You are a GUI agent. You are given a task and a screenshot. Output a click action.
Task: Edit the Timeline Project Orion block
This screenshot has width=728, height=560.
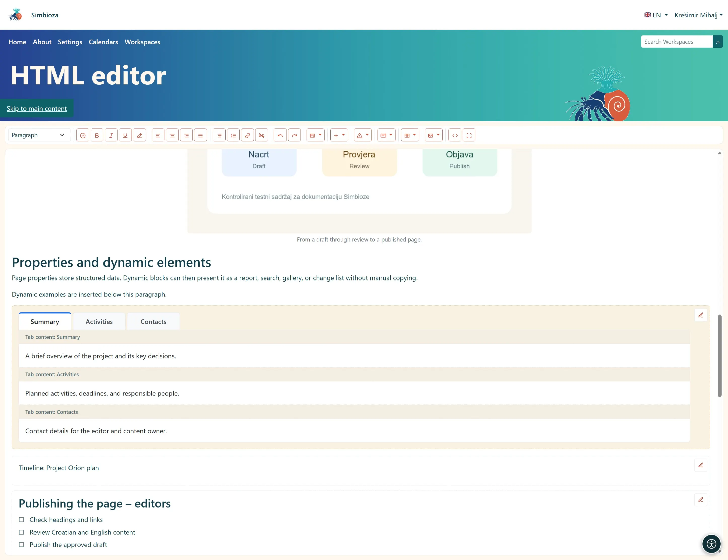click(701, 465)
